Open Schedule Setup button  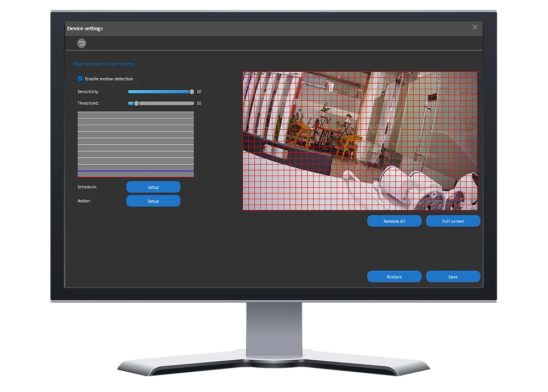click(153, 187)
